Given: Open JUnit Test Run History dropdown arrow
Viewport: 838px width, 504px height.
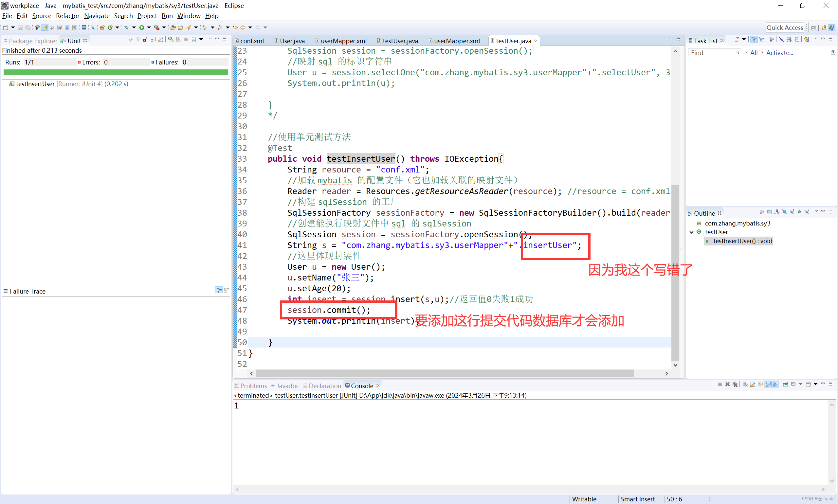Looking at the screenshot, I should click(x=201, y=39).
